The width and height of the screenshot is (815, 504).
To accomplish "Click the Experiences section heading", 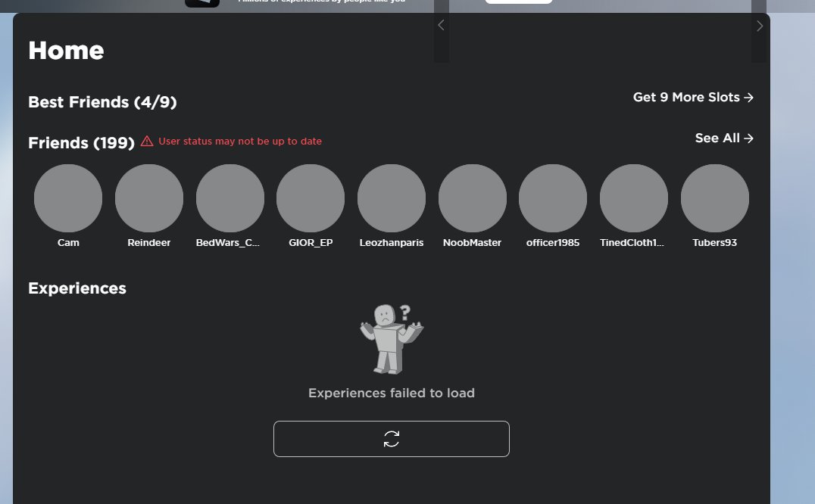I will pos(77,288).
